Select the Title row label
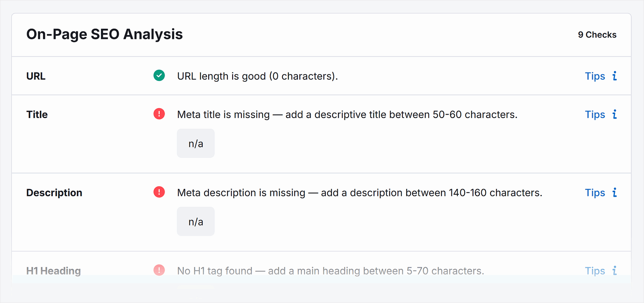This screenshot has width=644, height=303. click(x=37, y=115)
